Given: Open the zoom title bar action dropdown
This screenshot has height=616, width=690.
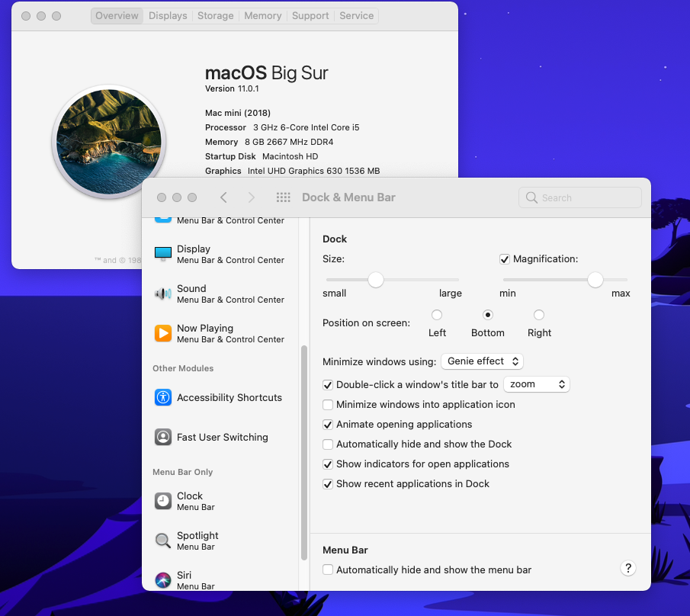Looking at the screenshot, I should point(537,384).
